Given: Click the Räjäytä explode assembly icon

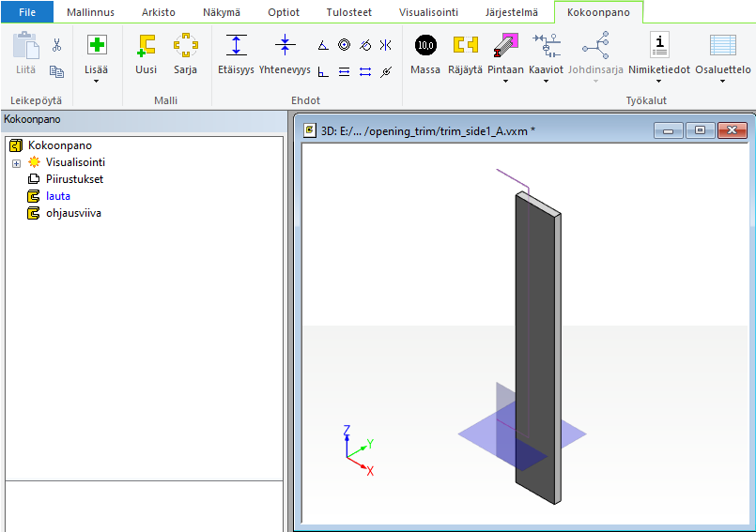Looking at the screenshot, I should [466, 45].
